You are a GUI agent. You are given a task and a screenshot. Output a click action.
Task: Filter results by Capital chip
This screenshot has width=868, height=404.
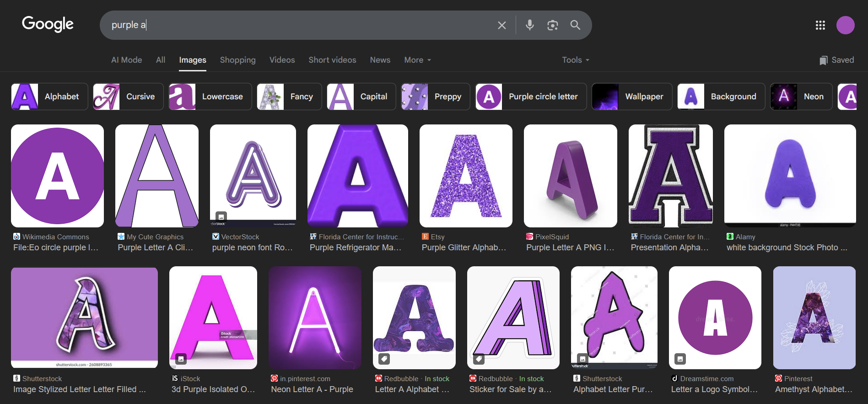click(x=361, y=97)
